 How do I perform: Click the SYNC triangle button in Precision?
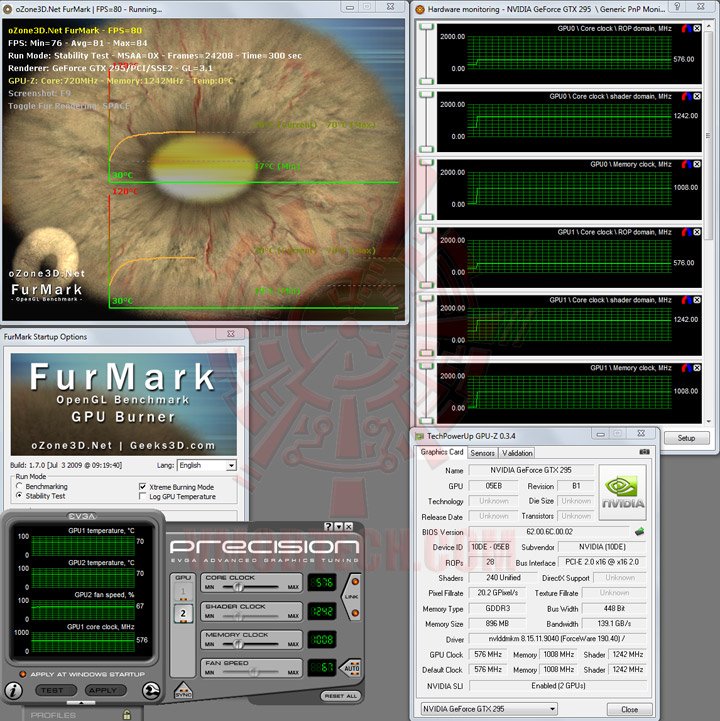[183, 691]
